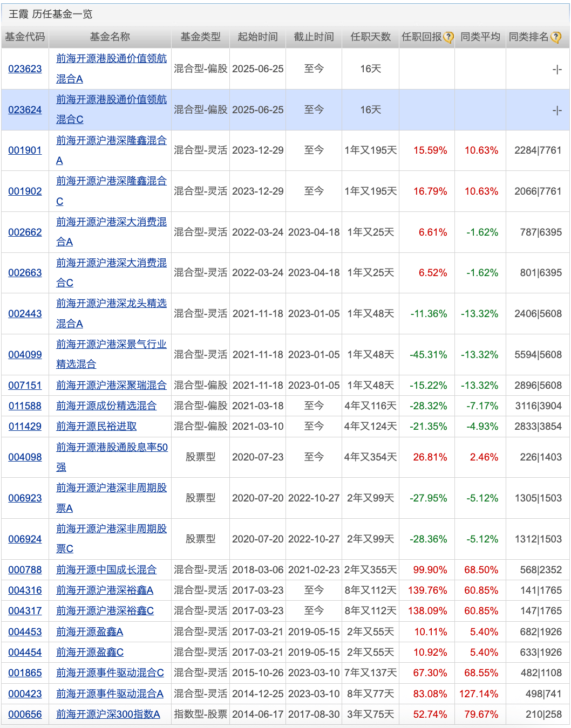Select the -45.31% return value
The image size is (571, 728).
coord(429,354)
